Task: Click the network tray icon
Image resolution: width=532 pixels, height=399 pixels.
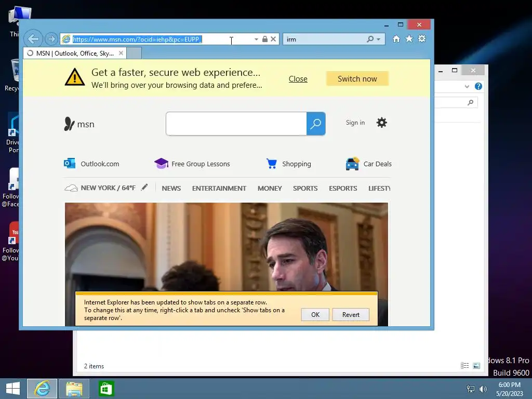Action: point(471,389)
